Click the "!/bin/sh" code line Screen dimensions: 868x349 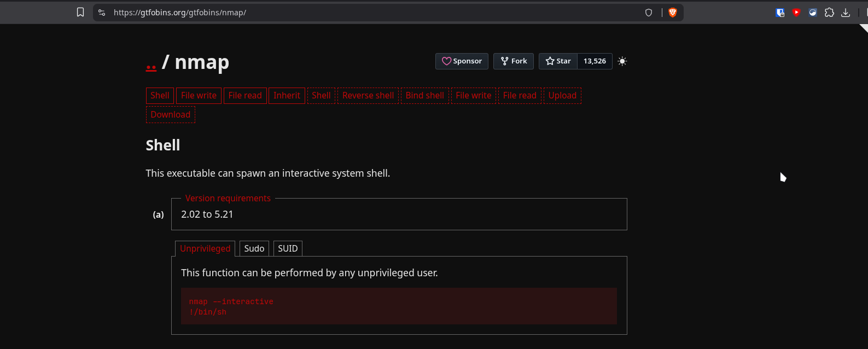click(208, 312)
